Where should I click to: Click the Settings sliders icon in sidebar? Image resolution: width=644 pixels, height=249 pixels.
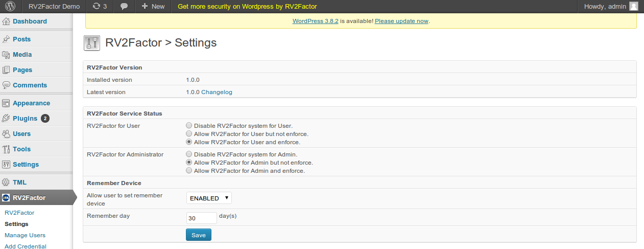point(6,165)
